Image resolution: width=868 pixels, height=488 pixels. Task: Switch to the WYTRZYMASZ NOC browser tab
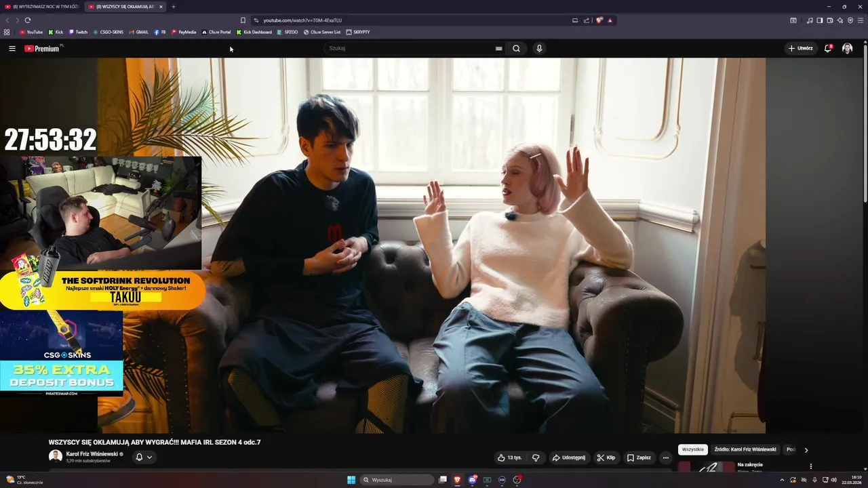[41, 7]
